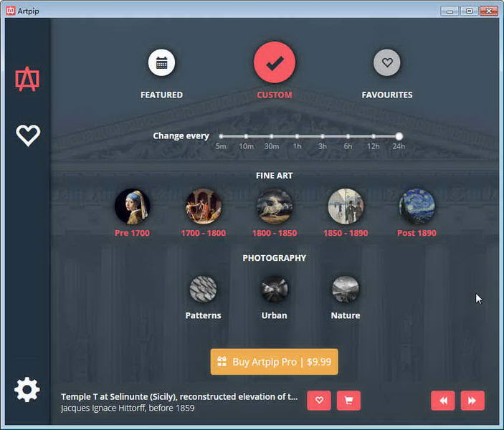Screen dimensions: 504x430
Task: Click the CUSTOM label
Action: (275, 95)
